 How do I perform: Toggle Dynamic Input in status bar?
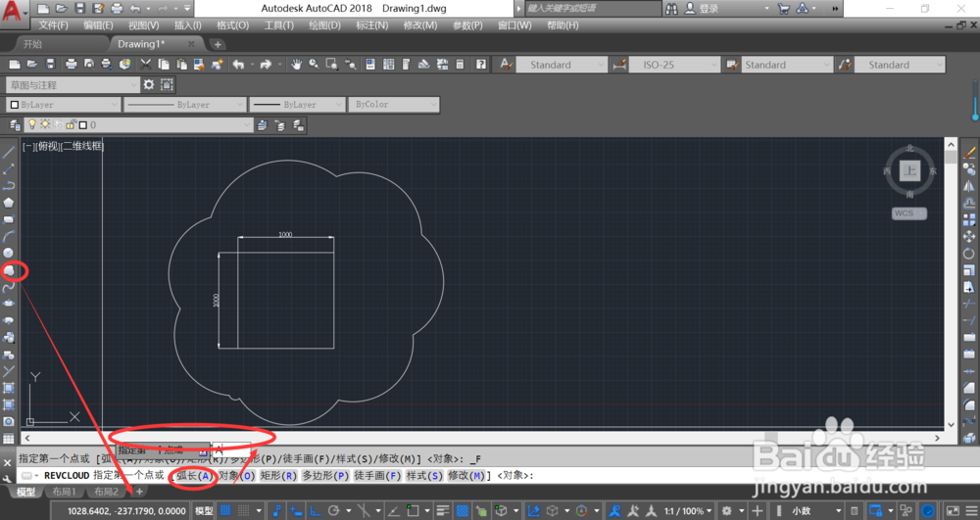tap(296, 510)
